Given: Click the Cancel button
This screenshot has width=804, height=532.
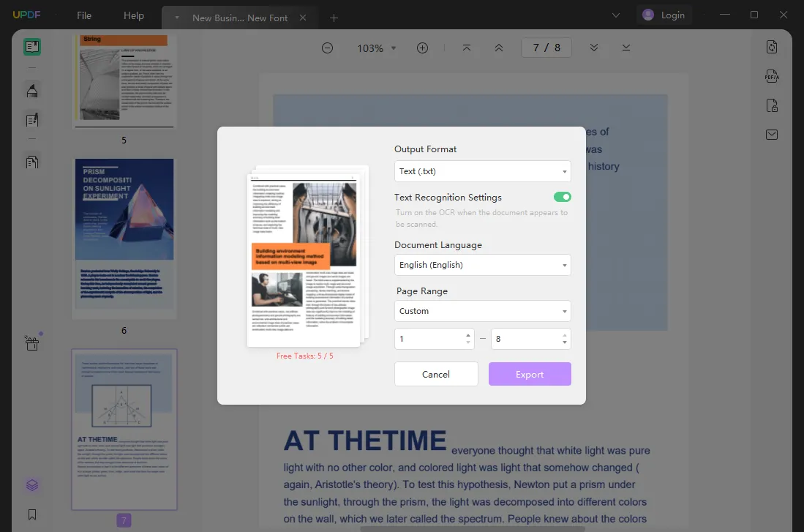Looking at the screenshot, I should coord(436,374).
